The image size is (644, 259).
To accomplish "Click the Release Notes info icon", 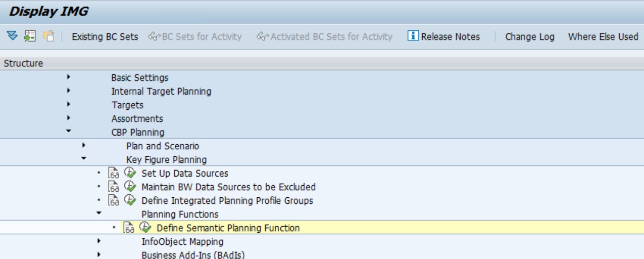I will [414, 36].
